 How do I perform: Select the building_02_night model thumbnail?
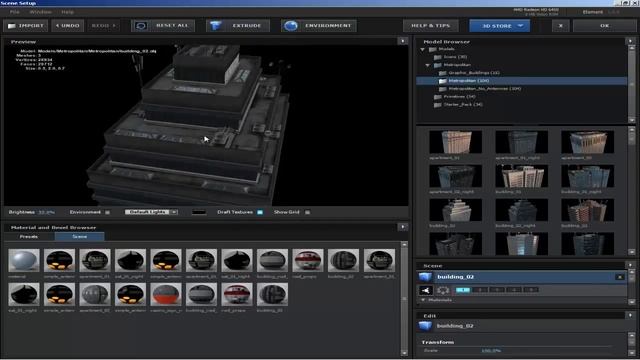click(x=522, y=210)
